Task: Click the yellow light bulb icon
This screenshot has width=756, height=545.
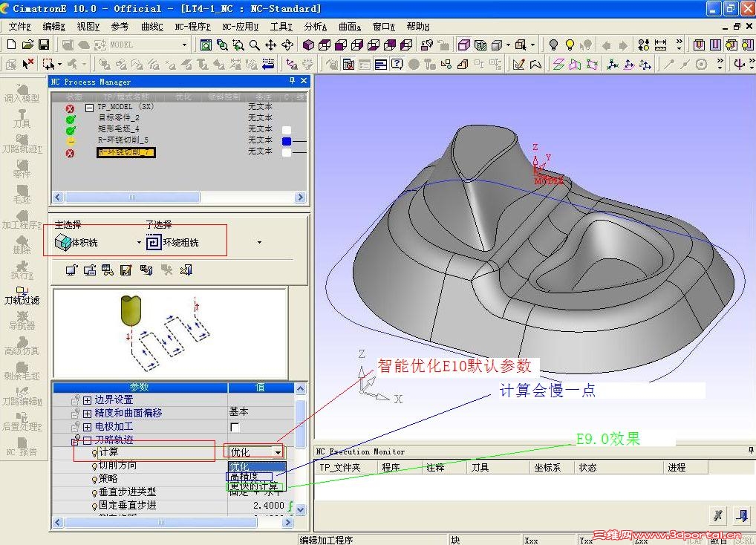Action: (x=570, y=45)
